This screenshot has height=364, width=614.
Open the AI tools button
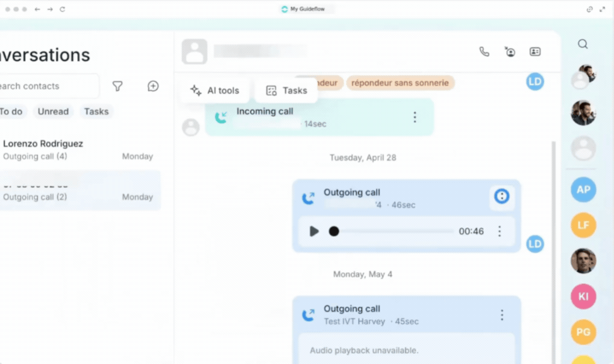[215, 90]
